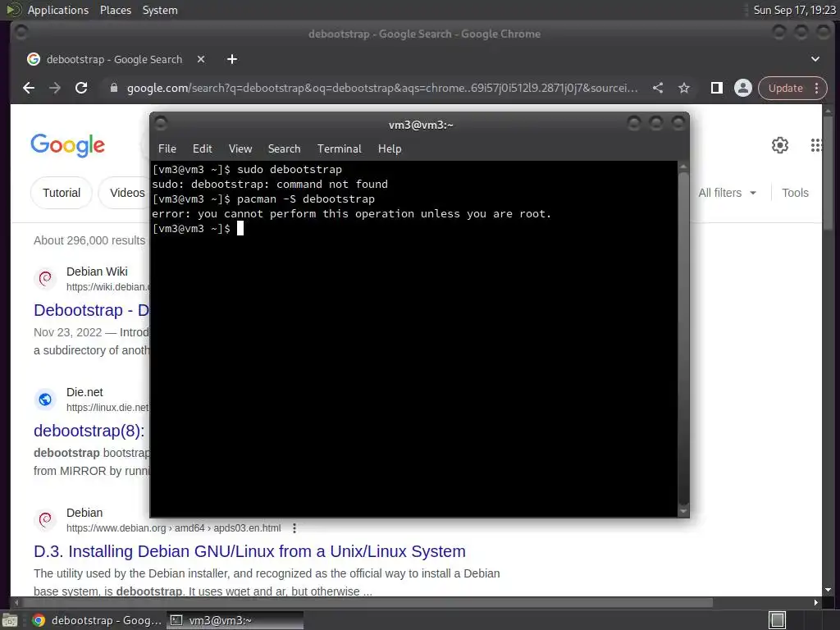Viewport: 840px width, 630px height.
Task: View site info via lock icon
Action: [113, 88]
